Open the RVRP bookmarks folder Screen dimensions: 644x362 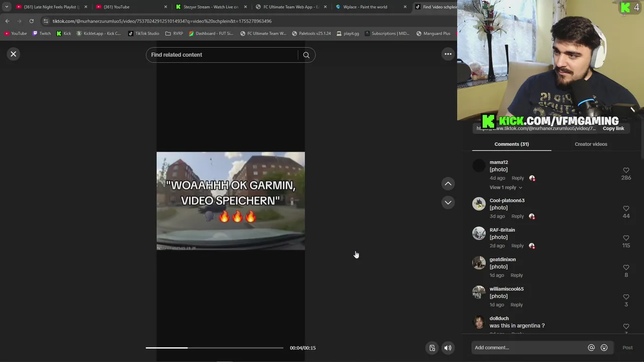click(x=174, y=34)
